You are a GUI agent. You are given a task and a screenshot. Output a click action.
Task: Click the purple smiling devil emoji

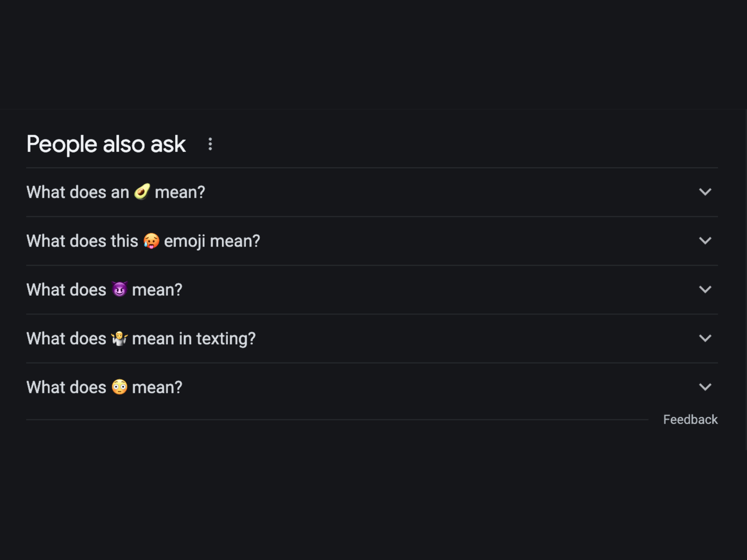[x=119, y=289]
